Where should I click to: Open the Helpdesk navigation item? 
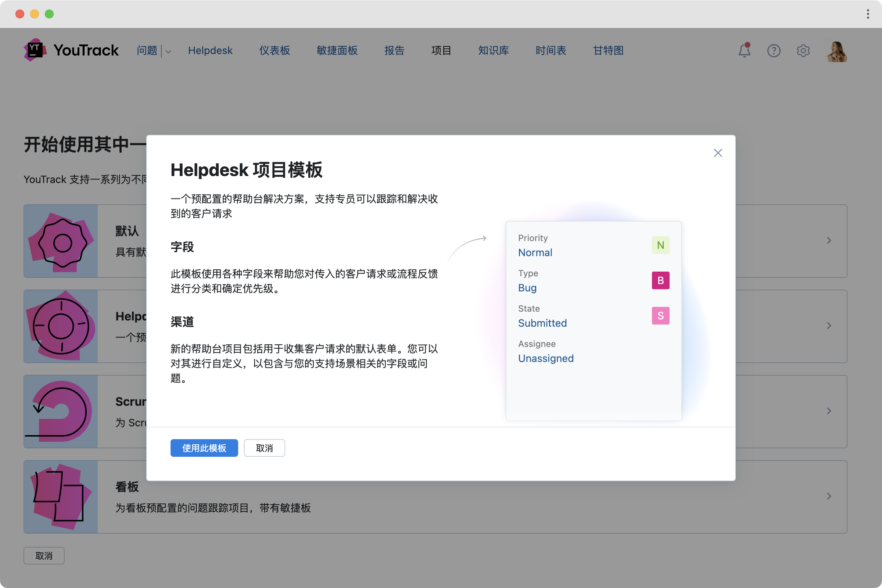[210, 50]
